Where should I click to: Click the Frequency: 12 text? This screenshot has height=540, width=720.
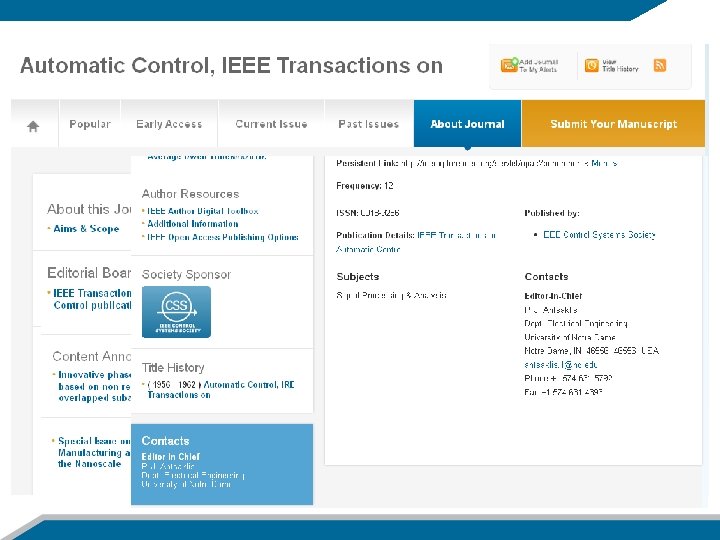pyautogui.click(x=365, y=186)
